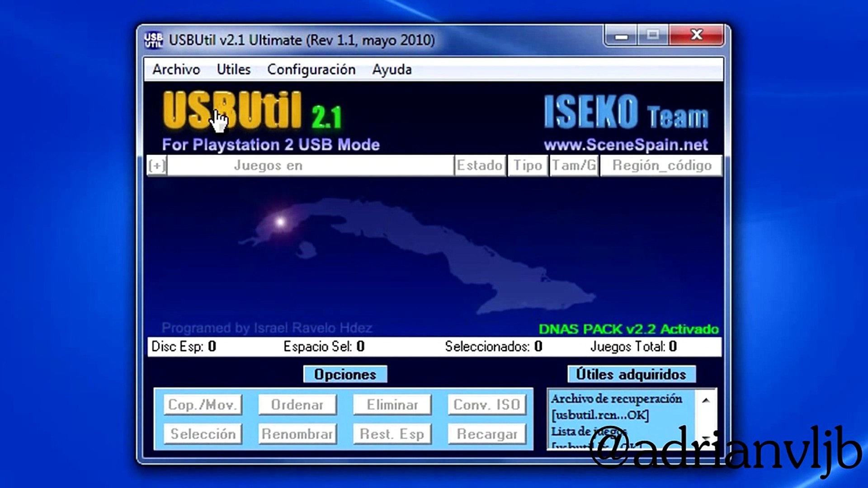Click the Rest. Esp button
The image size is (868, 488).
pyautogui.click(x=392, y=434)
